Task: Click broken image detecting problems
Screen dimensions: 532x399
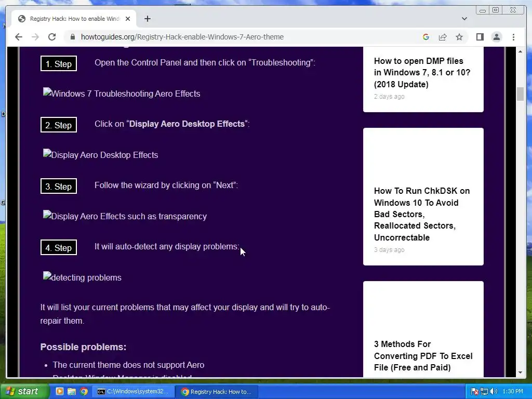Action: (x=82, y=277)
